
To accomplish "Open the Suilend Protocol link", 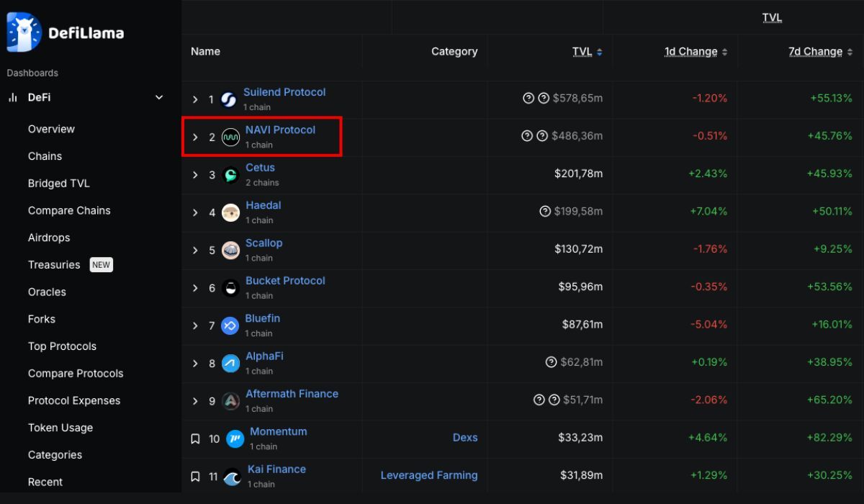I will tap(284, 92).
